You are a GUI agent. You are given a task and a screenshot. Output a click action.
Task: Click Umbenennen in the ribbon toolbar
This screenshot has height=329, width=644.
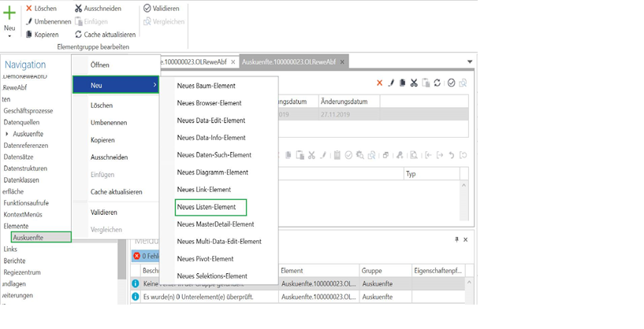click(x=47, y=21)
